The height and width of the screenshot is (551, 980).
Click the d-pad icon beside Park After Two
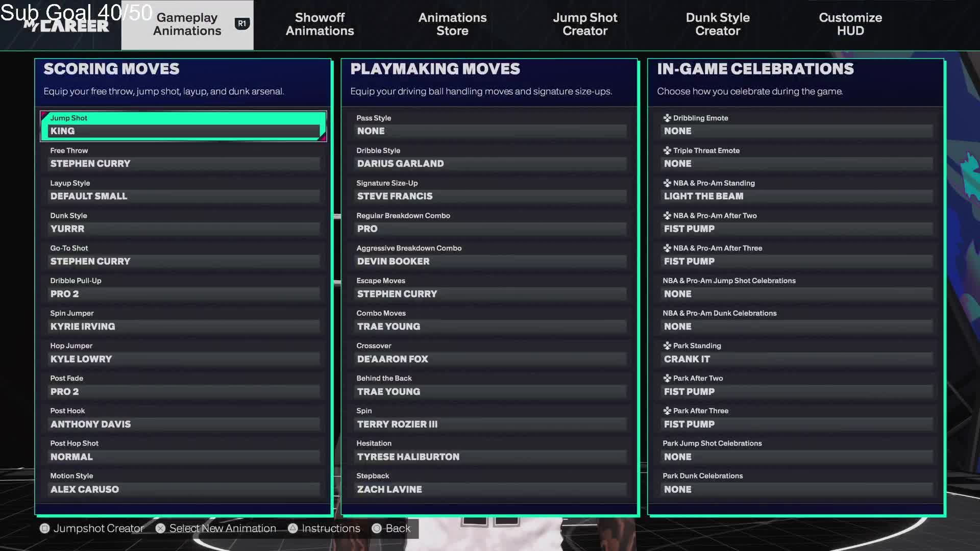tap(667, 378)
